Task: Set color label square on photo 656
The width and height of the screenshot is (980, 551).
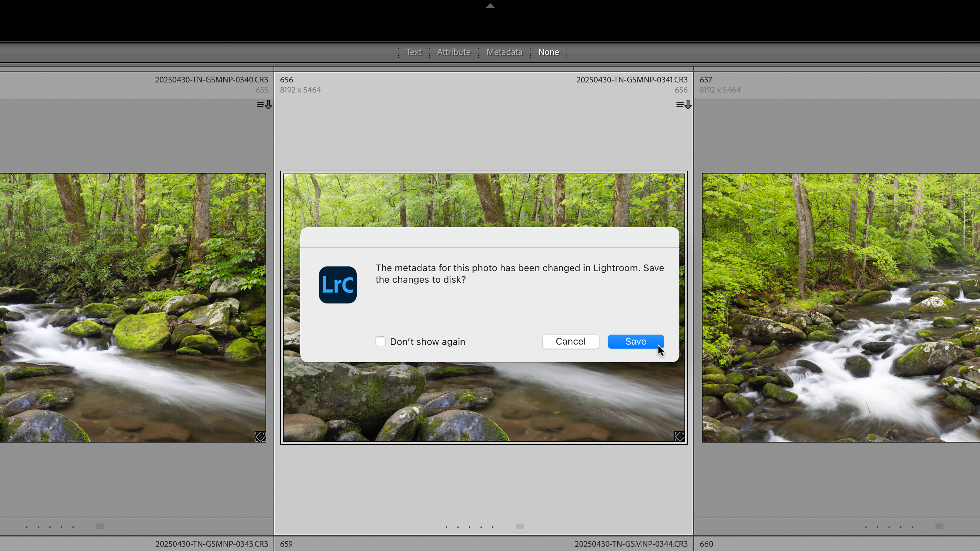Action: pos(520,526)
